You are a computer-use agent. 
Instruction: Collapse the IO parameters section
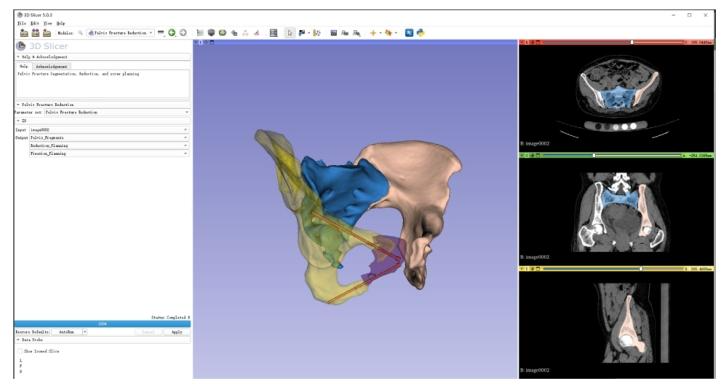click(102, 121)
